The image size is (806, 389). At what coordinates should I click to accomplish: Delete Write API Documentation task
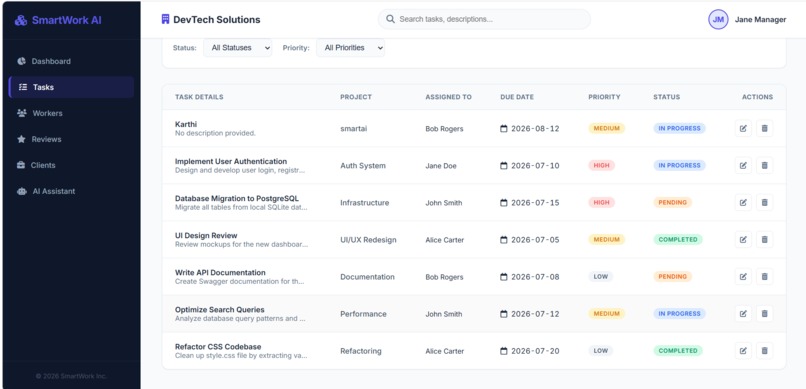point(764,276)
